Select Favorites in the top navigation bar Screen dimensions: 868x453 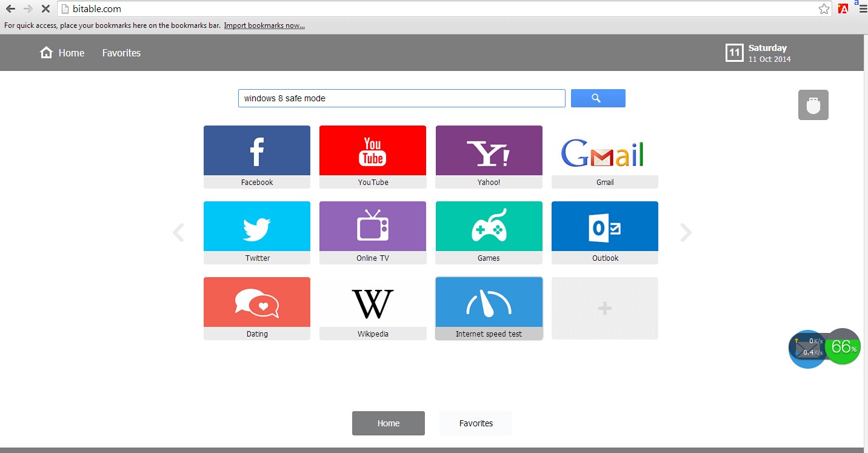(121, 53)
